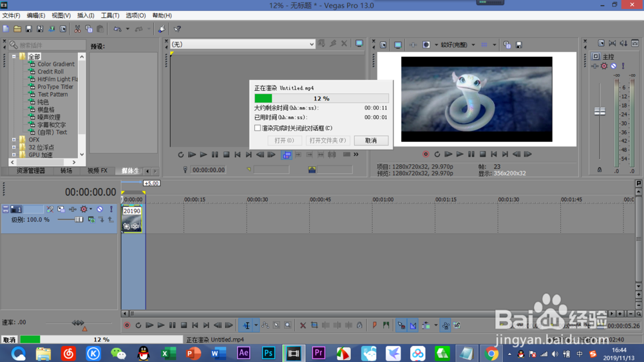Click the record button in preview window
Screen dimensions: 644x362
pyautogui.click(x=426, y=154)
